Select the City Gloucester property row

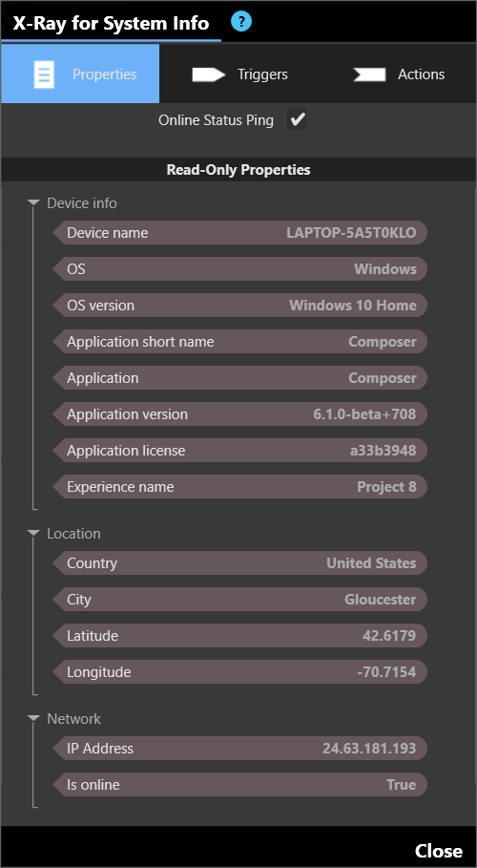tap(240, 600)
